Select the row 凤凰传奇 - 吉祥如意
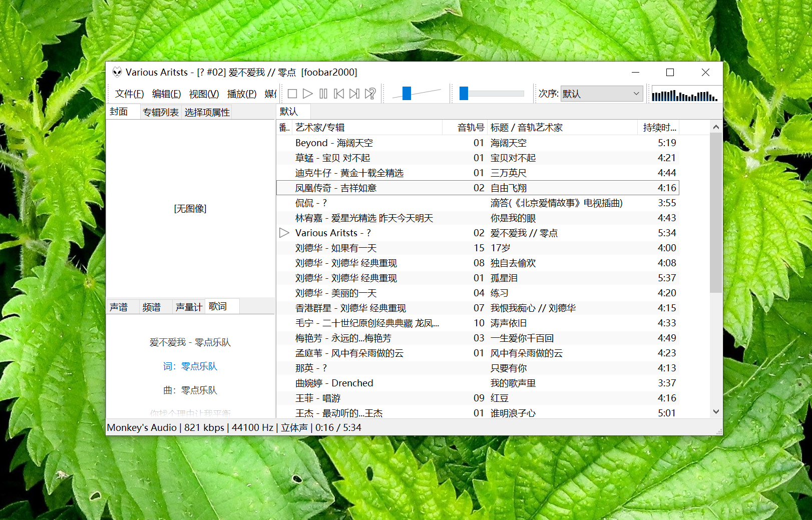Image resolution: width=812 pixels, height=520 pixels. (478, 188)
